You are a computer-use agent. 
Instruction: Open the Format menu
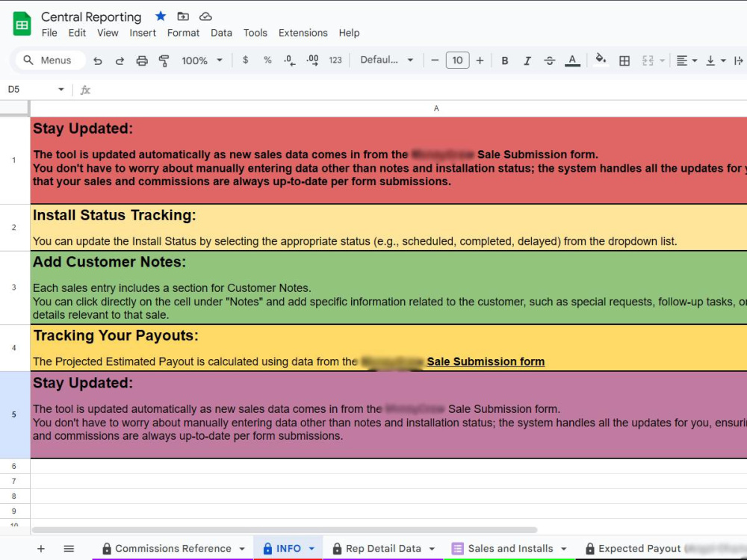tap(183, 33)
